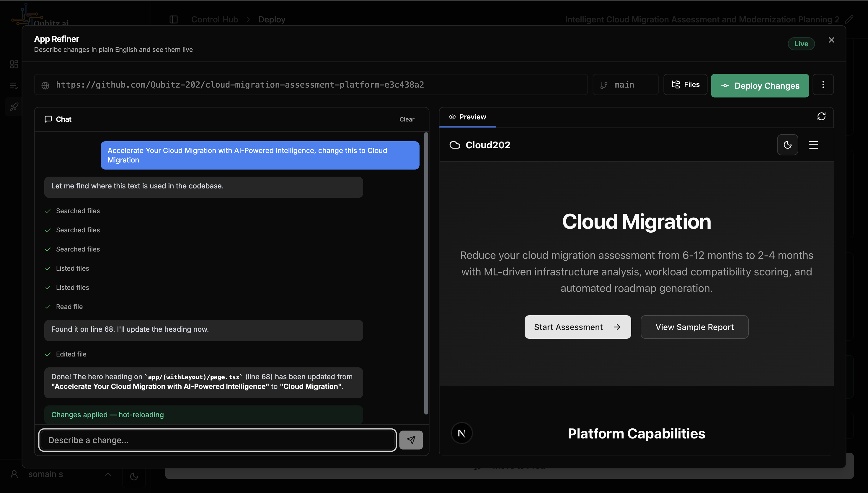Viewport: 868px width, 493px height.
Task: Click the Next.js N badge icon
Action: (462, 433)
